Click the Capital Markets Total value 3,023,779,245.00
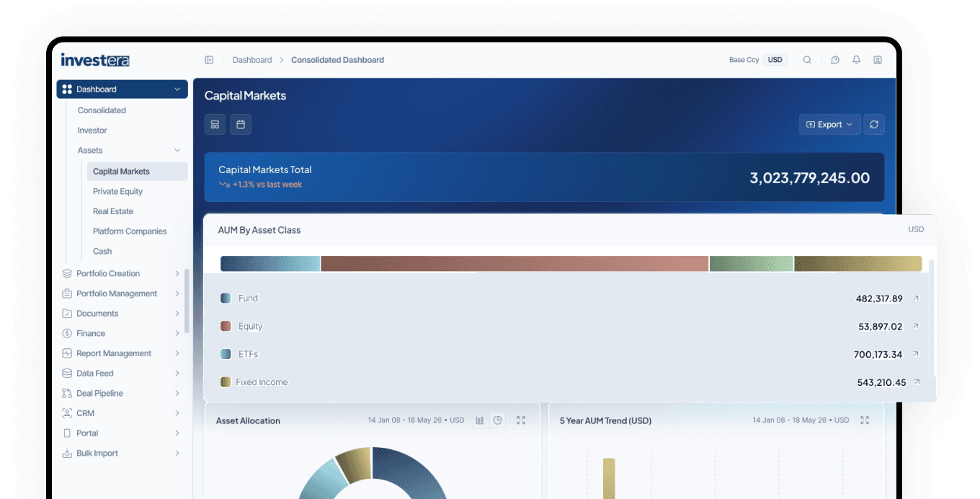The height and width of the screenshot is (499, 980). (x=810, y=178)
